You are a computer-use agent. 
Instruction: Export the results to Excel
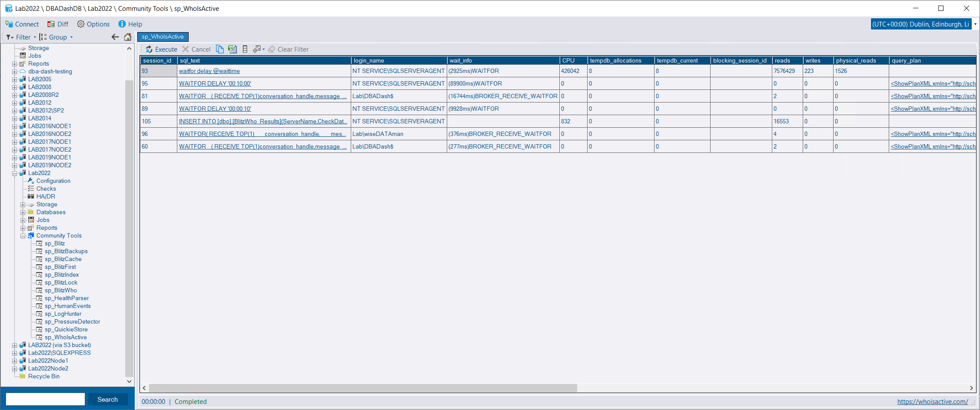(232, 49)
